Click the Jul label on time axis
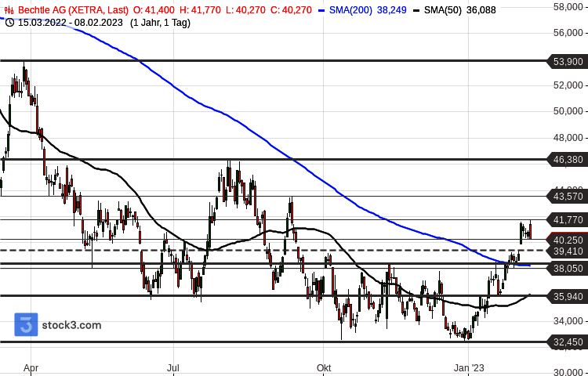The width and height of the screenshot is (588, 376). click(173, 368)
